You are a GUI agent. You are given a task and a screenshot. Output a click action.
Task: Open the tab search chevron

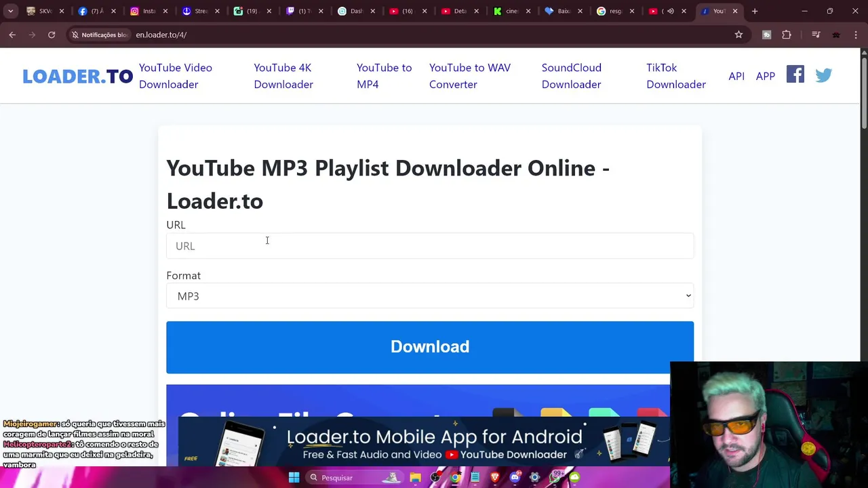tap(10, 11)
